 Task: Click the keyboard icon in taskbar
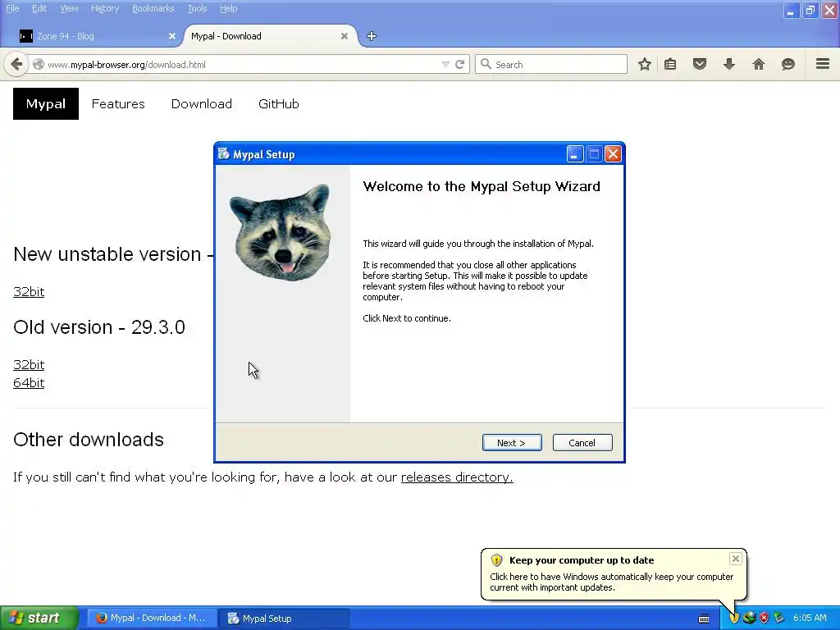704,619
